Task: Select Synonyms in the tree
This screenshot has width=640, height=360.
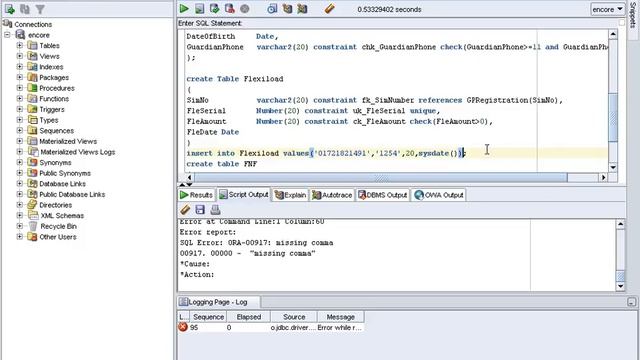Action: (55, 162)
